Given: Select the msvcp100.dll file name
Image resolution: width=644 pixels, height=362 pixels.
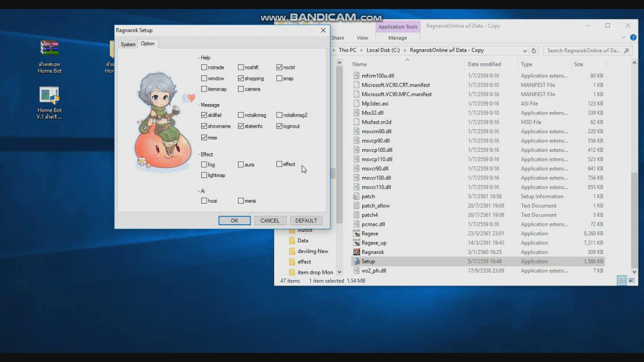Looking at the screenshot, I should (377, 150).
